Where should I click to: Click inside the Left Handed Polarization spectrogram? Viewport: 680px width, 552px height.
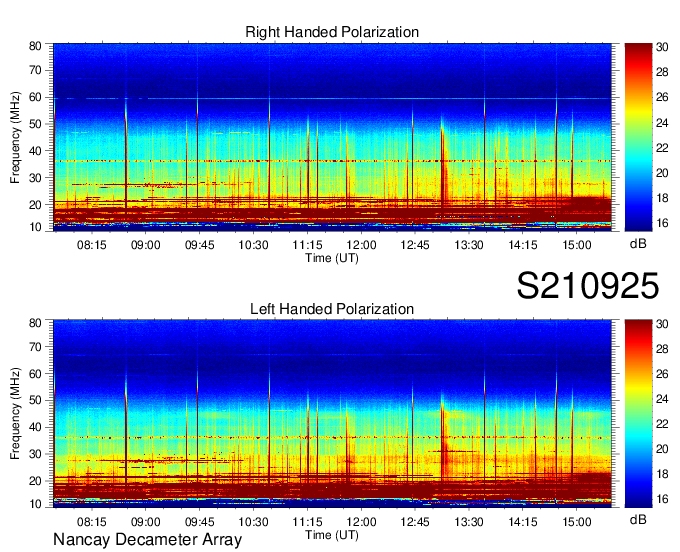[332, 414]
